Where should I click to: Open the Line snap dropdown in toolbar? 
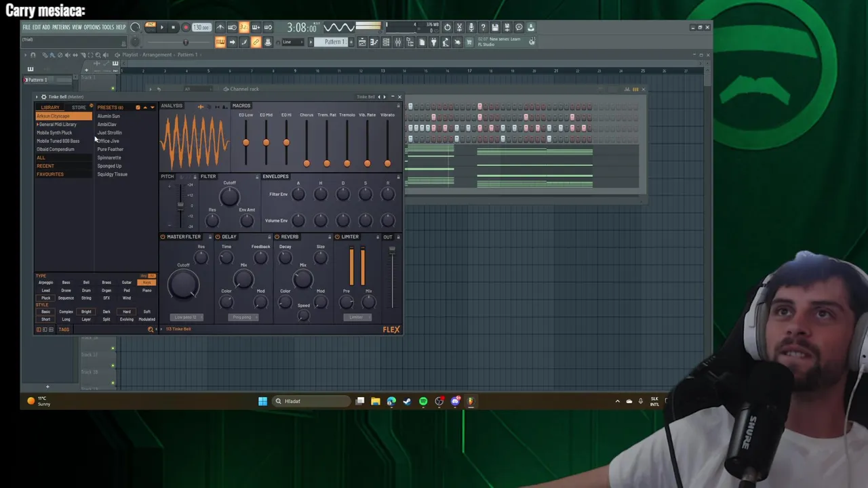tap(292, 42)
